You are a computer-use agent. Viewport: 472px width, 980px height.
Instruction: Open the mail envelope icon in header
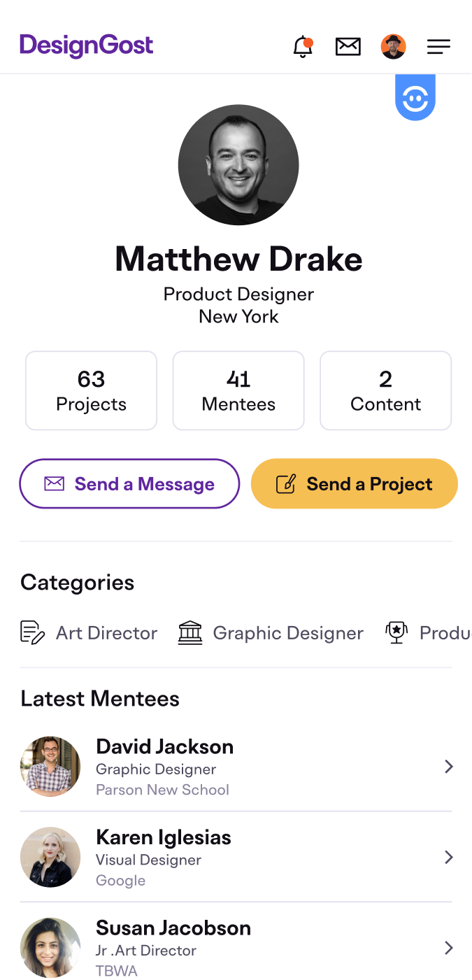coord(348,47)
